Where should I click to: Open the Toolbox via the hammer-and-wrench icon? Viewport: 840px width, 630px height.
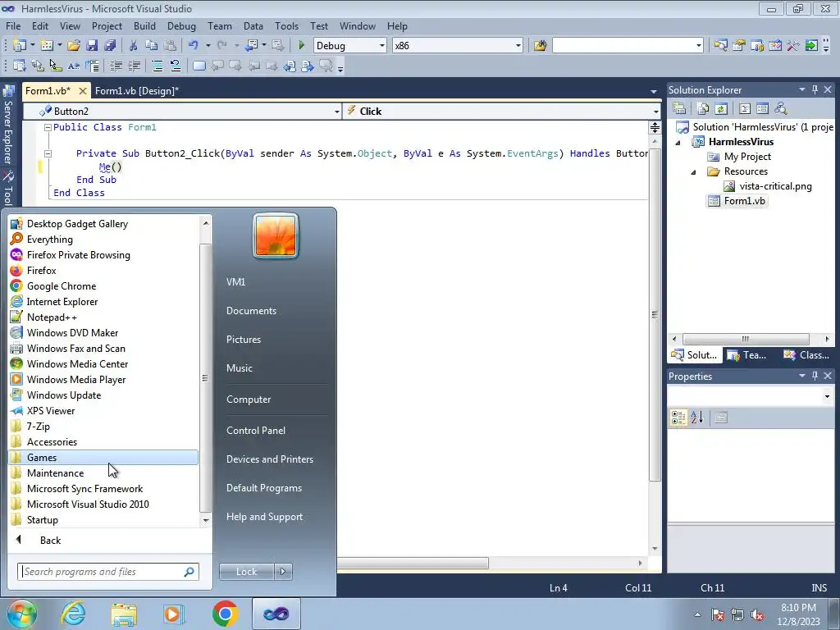coord(793,46)
